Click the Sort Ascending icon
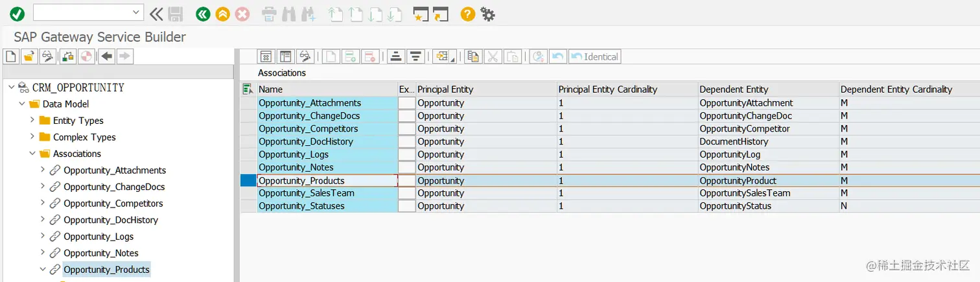The width and height of the screenshot is (980, 282). [396, 56]
